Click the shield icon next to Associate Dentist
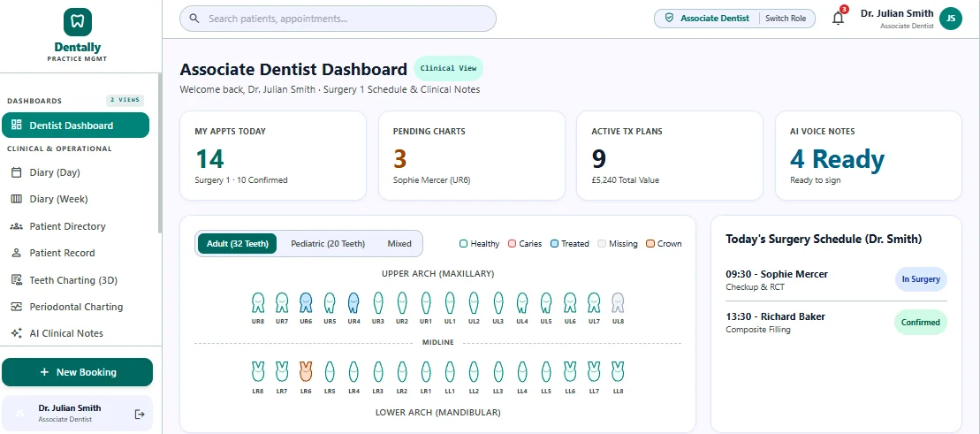980x434 pixels. pyautogui.click(x=669, y=19)
